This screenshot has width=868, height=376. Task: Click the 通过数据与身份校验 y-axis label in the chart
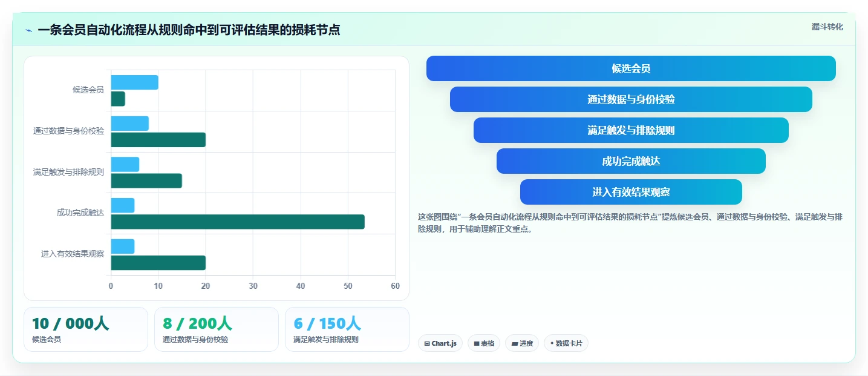pyautogui.click(x=68, y=131)
